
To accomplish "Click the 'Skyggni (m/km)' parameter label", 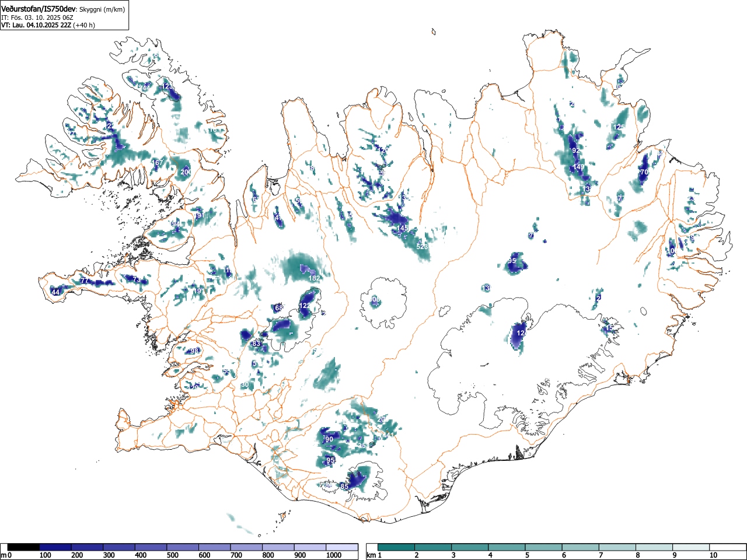I will click(x=102, y=10).
